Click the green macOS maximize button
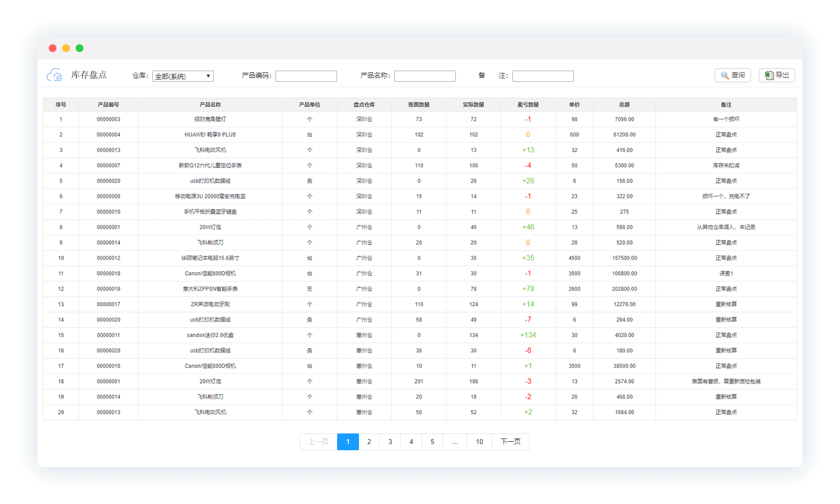This screenshot has height=504, width=840. 80,48
